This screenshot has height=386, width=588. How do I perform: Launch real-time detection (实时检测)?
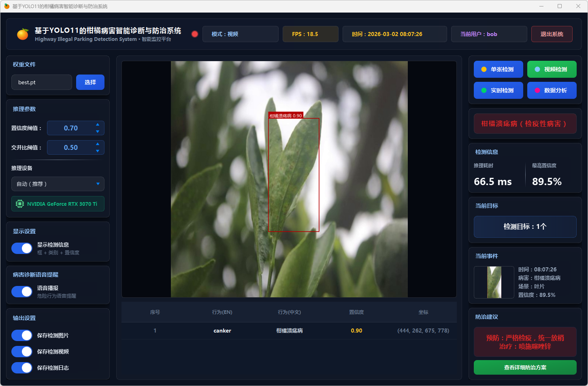tap(498, 90)
